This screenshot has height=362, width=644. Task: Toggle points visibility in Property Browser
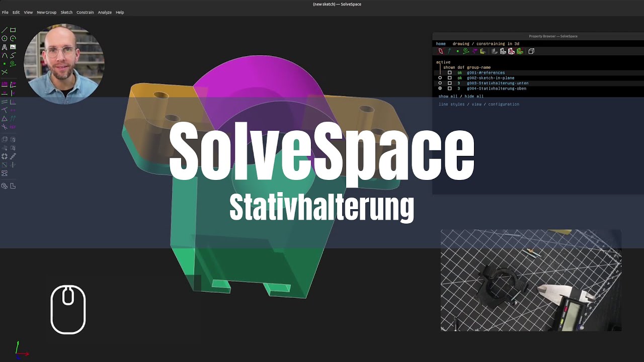tap(458, 51)
